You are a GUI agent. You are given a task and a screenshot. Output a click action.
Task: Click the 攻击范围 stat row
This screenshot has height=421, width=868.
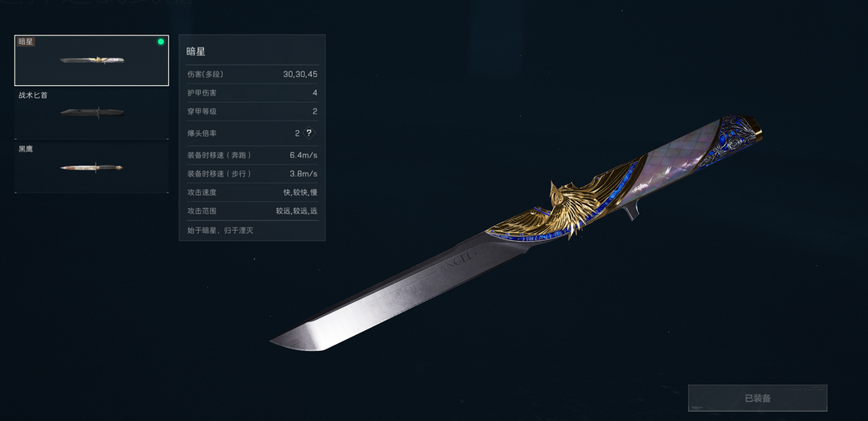(252, 210)
